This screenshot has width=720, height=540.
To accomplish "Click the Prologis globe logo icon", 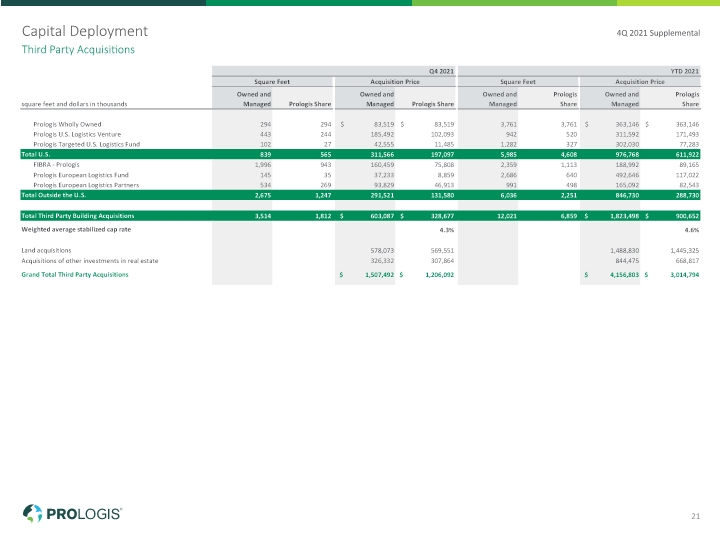I will [32, 513].
